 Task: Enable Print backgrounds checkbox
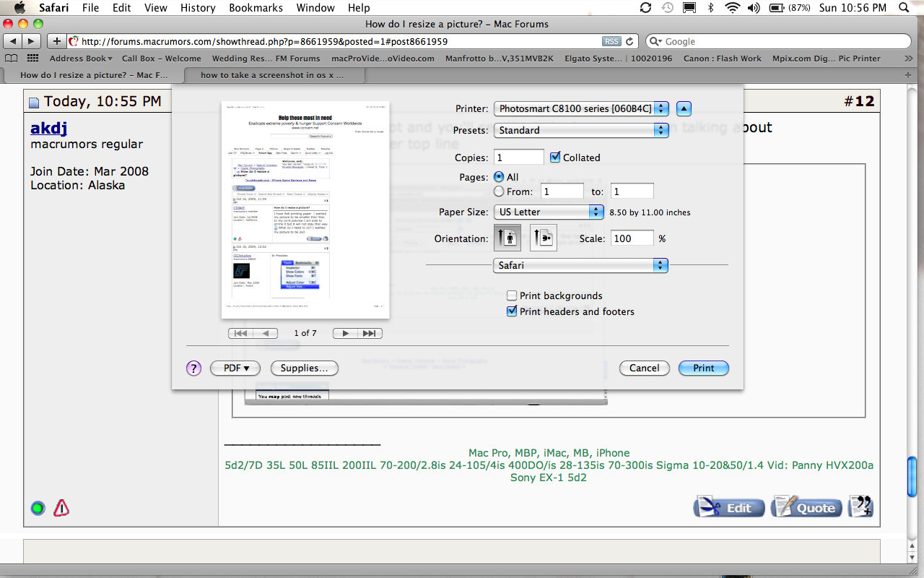click(512, 296)
